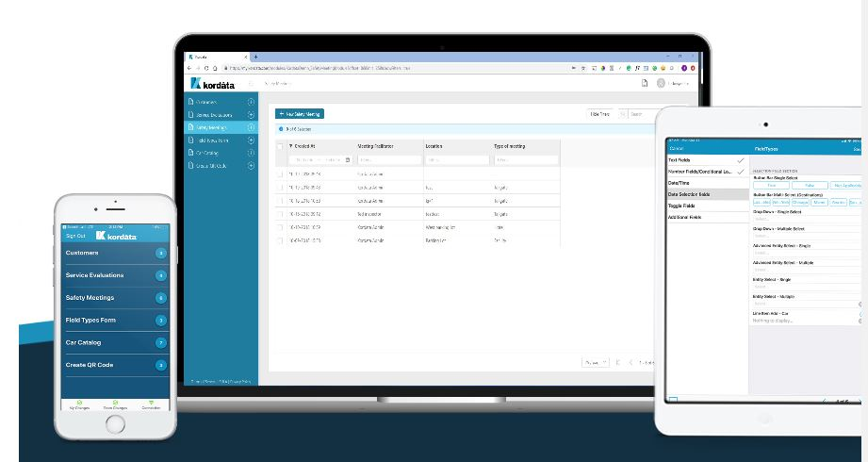Select Text Fields on the tablet list
The height and width of the screenshot is (462, 868).
click(708, 160)
